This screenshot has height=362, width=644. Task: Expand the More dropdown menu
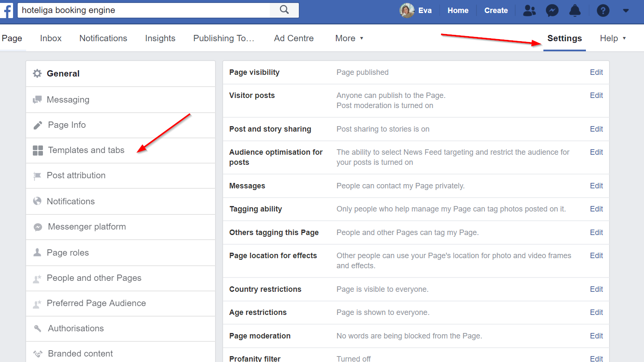click(x=349, y=38)
